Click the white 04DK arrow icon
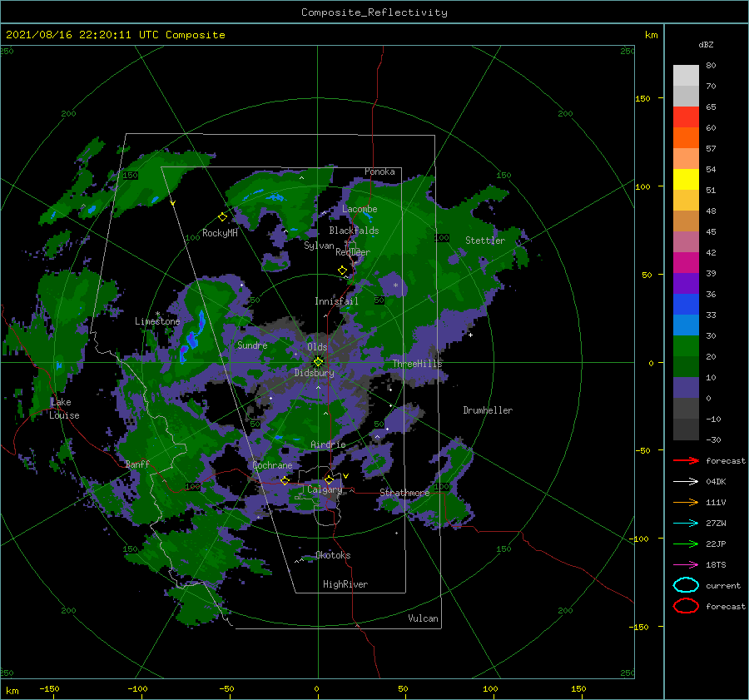Viewport: 749px width, 700px height. point(686,481)
